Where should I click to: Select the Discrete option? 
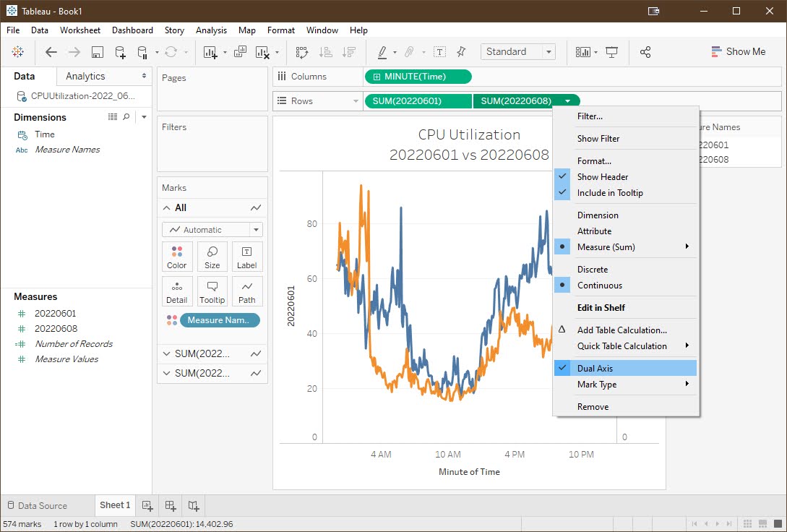(592, 270)
